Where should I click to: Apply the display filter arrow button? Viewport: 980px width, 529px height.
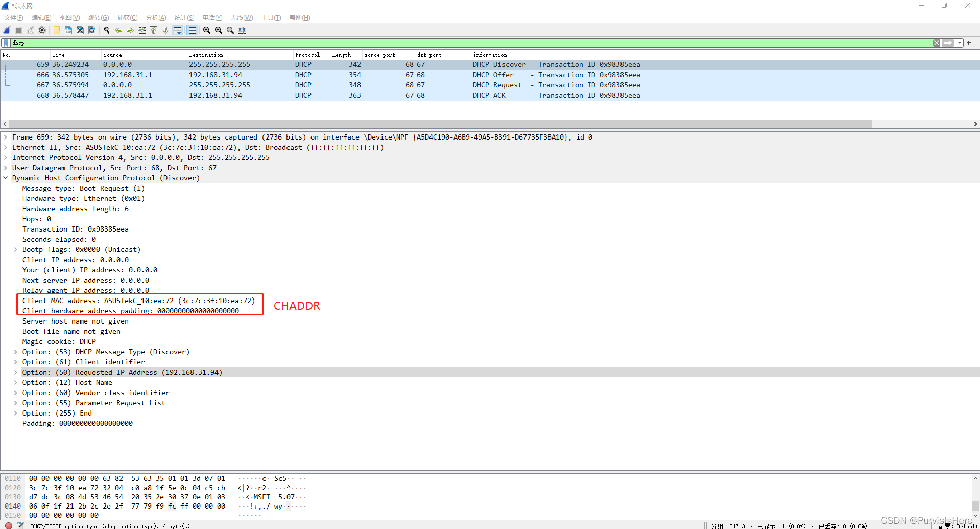coord(948,43)
